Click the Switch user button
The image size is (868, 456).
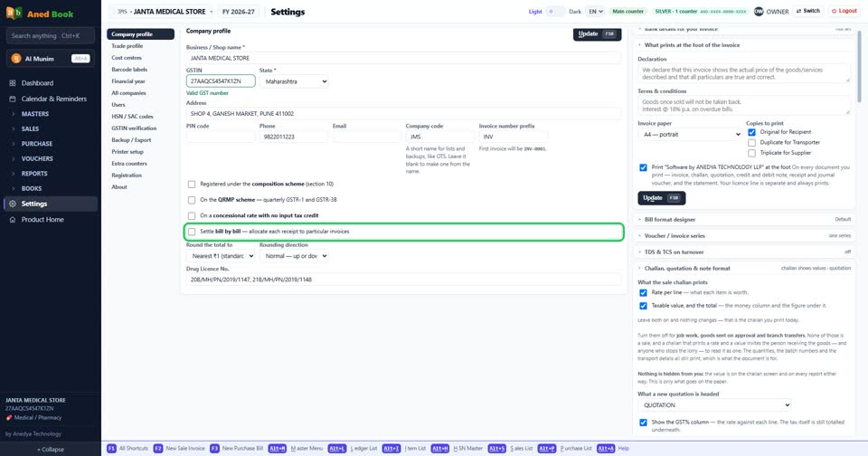[807, 11]
